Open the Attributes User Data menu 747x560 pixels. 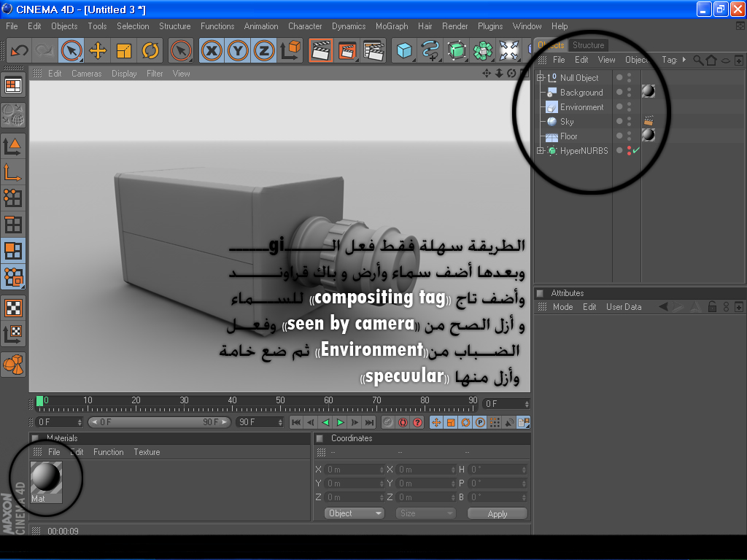pyautogui.click(x=624, y=307)
